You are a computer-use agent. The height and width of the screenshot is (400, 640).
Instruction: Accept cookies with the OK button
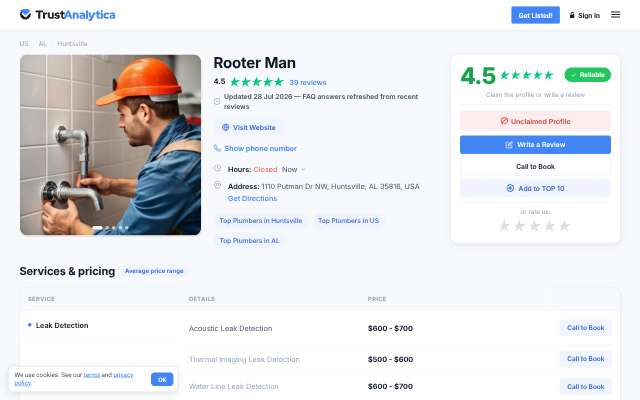pos(162,380)
